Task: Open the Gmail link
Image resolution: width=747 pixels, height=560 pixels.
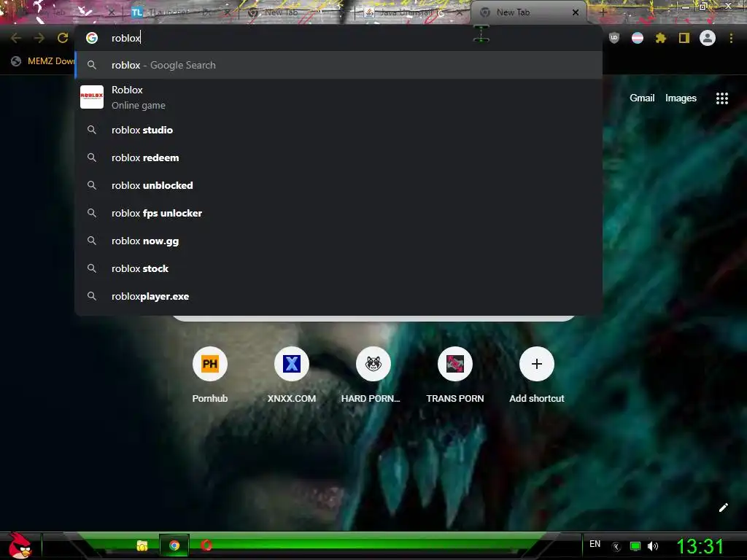Action: [642, 98]
